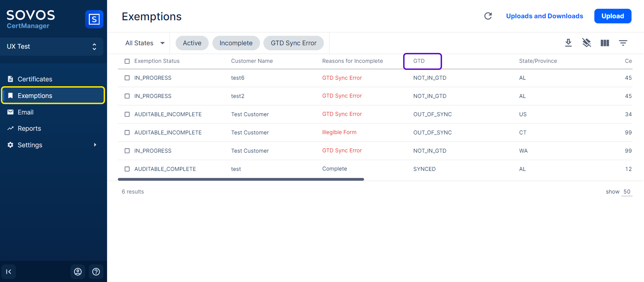Click the Sovos S logo icon
Image resolution: width=644 pixels, height=282 pixels.
pos(94,19)
